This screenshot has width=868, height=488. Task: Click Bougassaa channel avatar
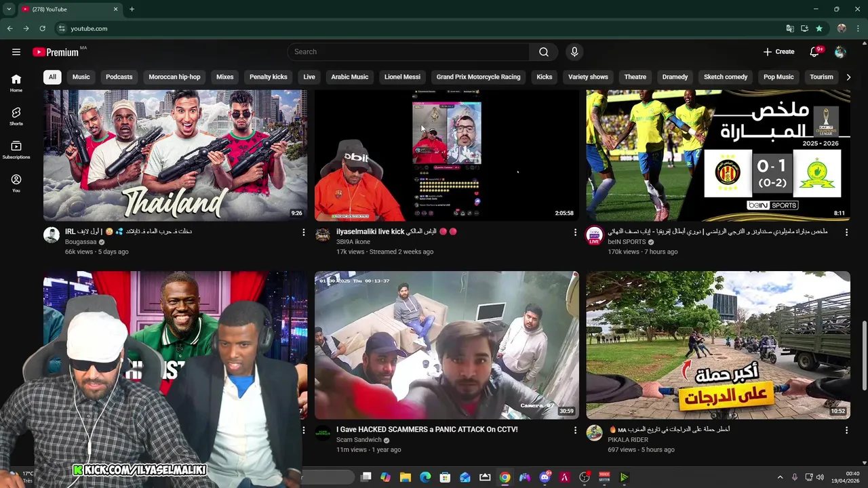(52, 235)
